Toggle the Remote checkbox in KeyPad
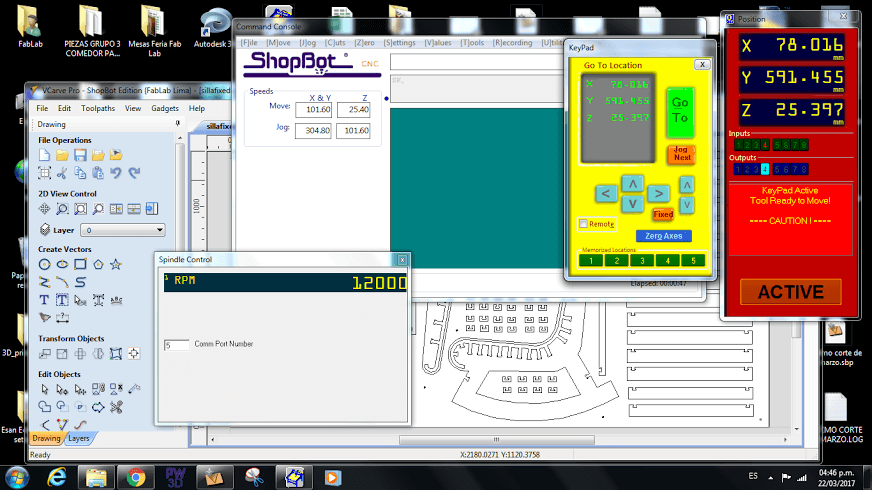 point(583,224)
